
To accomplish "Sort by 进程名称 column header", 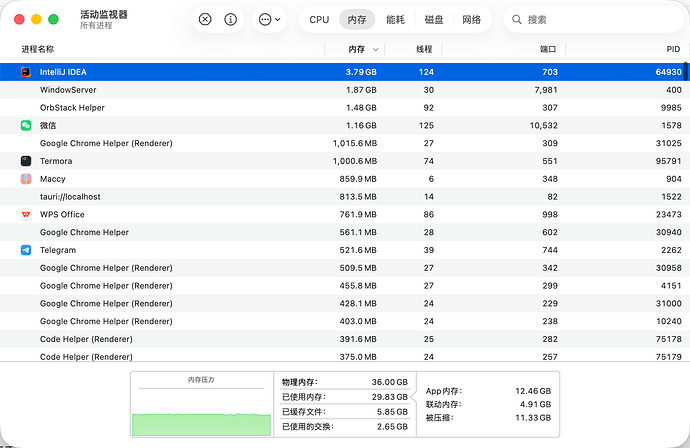I will coord(38,49).
